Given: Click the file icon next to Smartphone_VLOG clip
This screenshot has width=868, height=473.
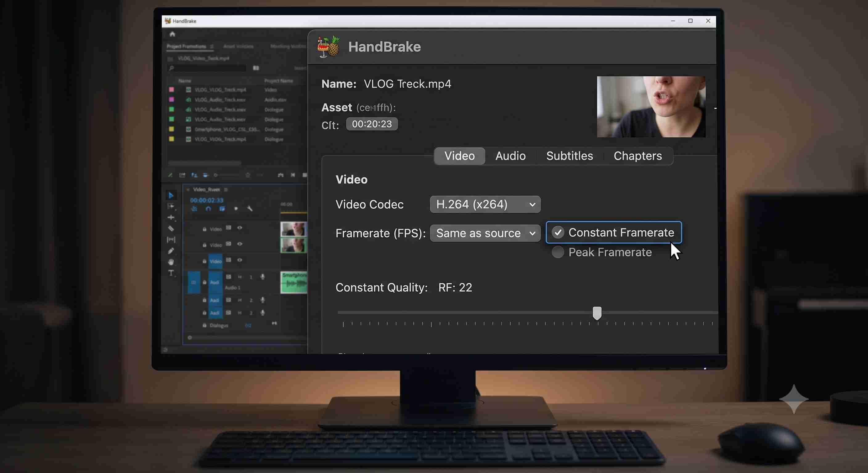Looking at the screenshot, I should click(x=188, y=129).
